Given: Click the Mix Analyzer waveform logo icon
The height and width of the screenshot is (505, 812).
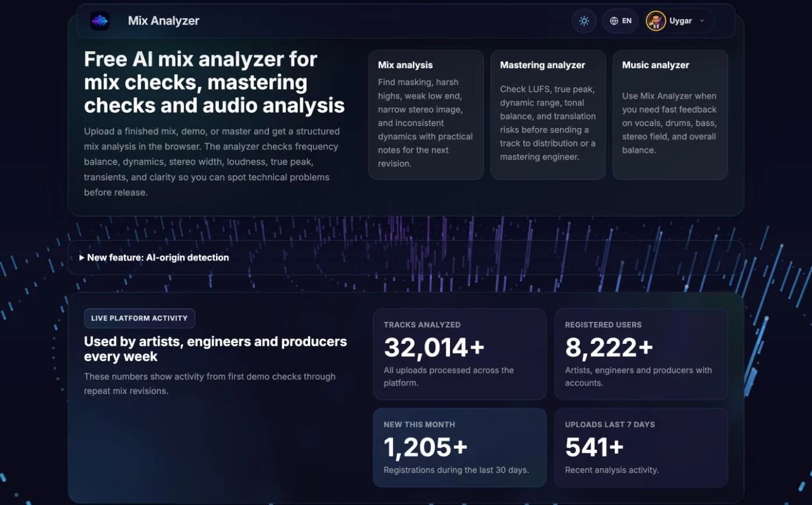Looking at the screenshot, I should coord(100,21).
